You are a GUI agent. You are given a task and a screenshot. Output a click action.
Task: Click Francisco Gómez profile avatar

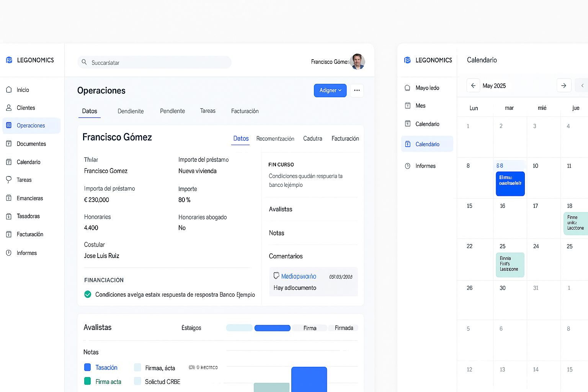358,62
